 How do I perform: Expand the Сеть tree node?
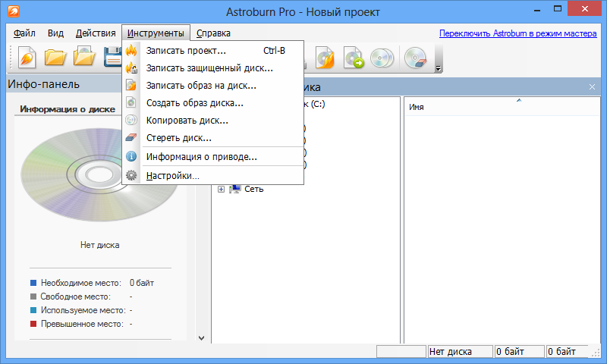tap(221, 189)
